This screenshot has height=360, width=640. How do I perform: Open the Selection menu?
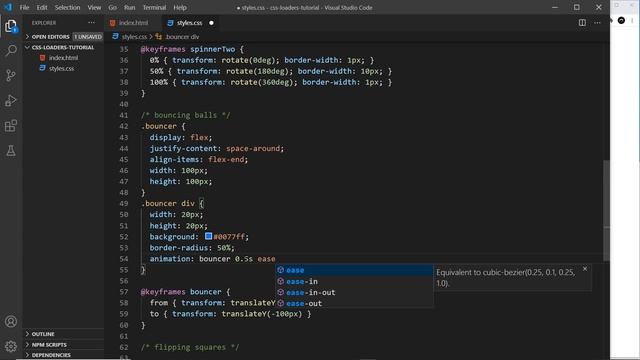(67, 7)
